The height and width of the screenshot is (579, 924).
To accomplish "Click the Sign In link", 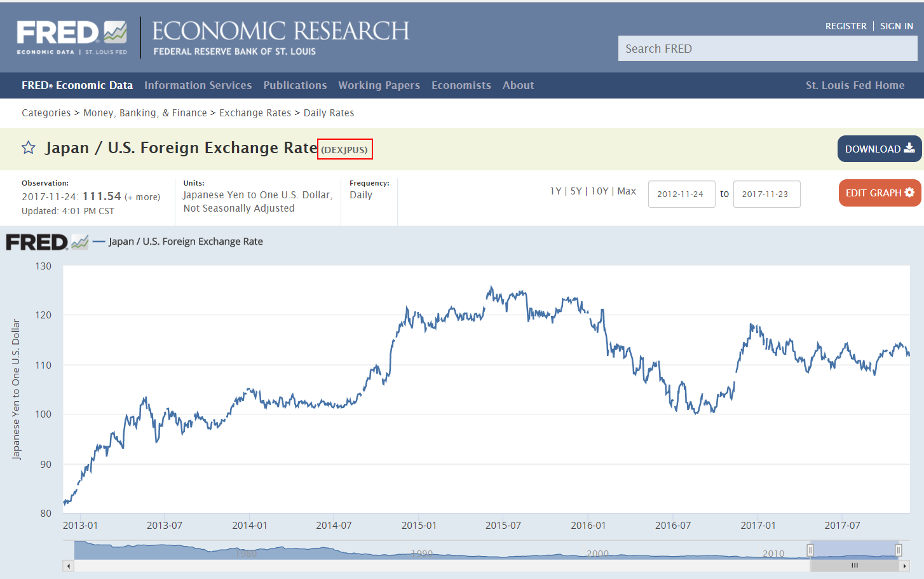I will pyautogui.click(x=896, y=26).
